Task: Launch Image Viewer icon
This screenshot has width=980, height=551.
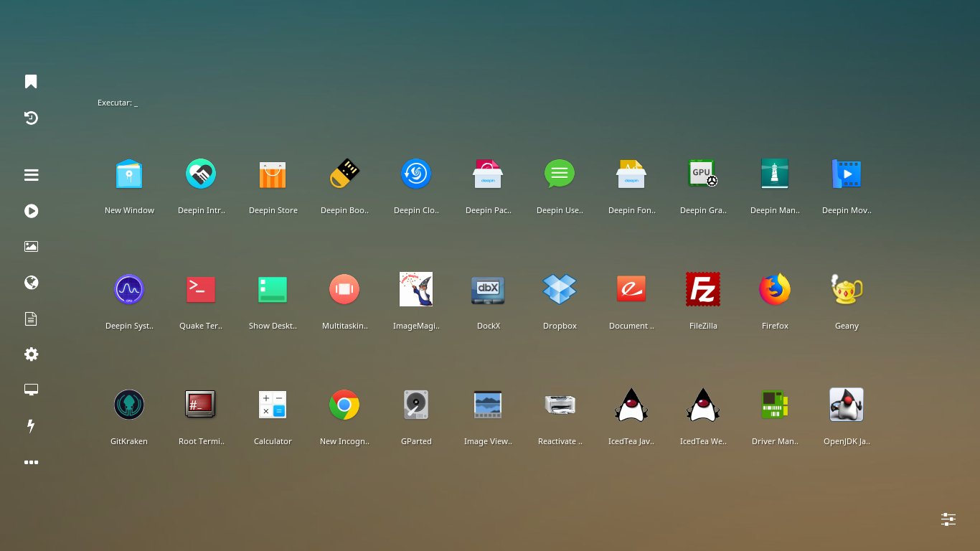Action: click(488, 405)
